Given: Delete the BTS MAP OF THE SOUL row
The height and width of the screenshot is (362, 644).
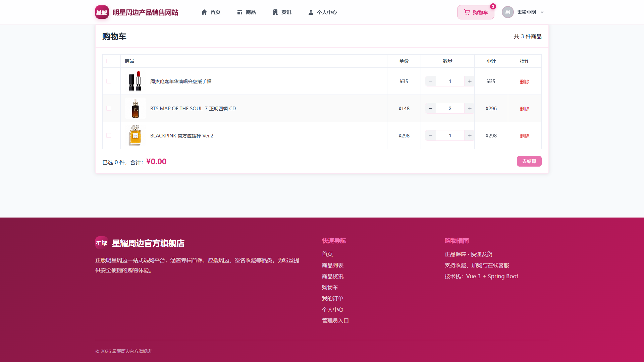Looking at the screenshot, I should (x=525, y=109).
